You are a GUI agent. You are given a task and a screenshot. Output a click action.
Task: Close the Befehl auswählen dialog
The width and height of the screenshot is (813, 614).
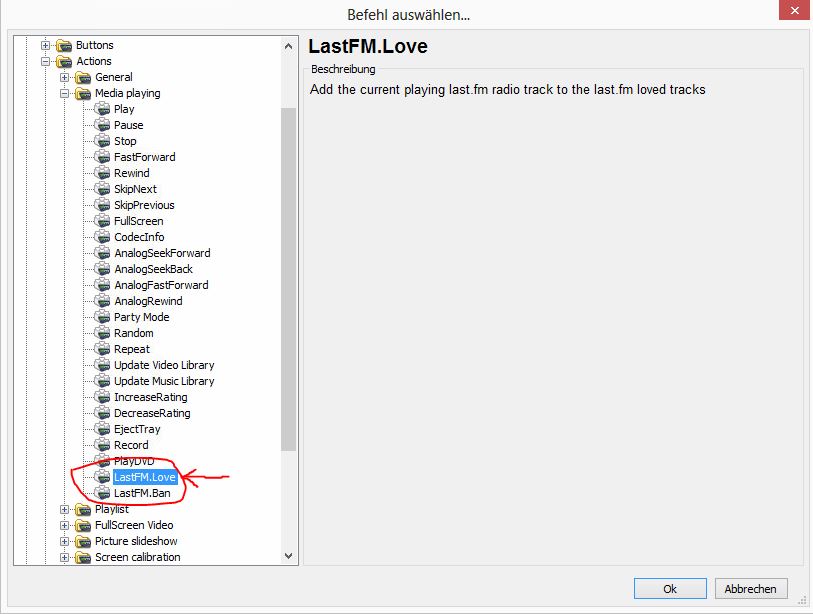point(794,10)
